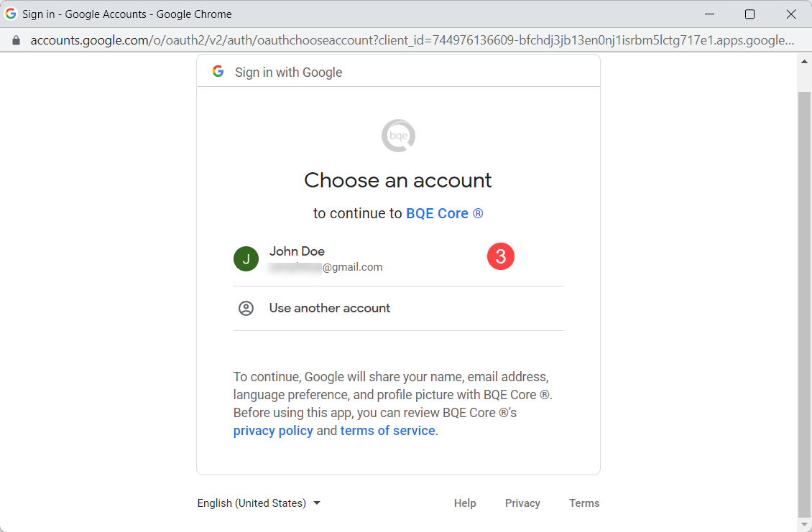Close the Sign in window
Viewport: 812px width, 532px height.
790,14
